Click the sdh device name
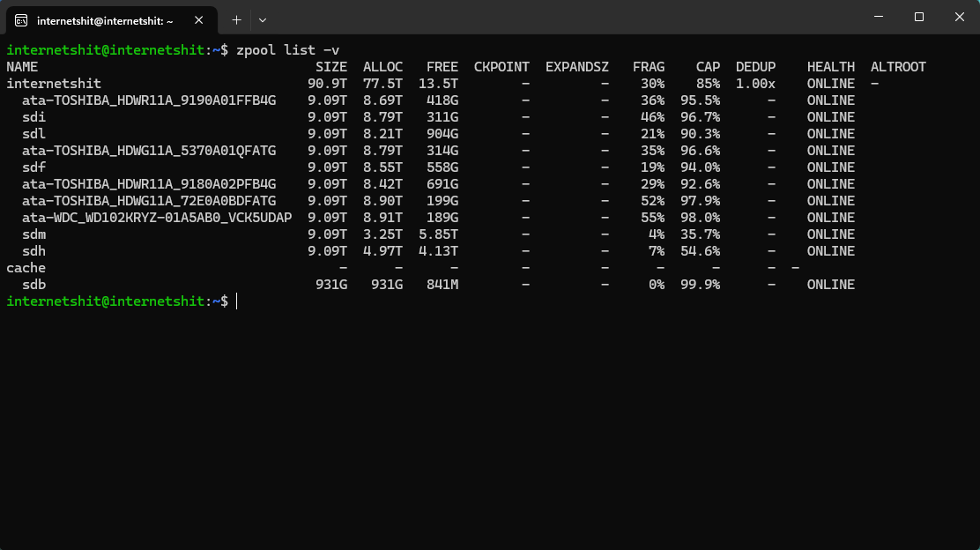 click(33, 251)
